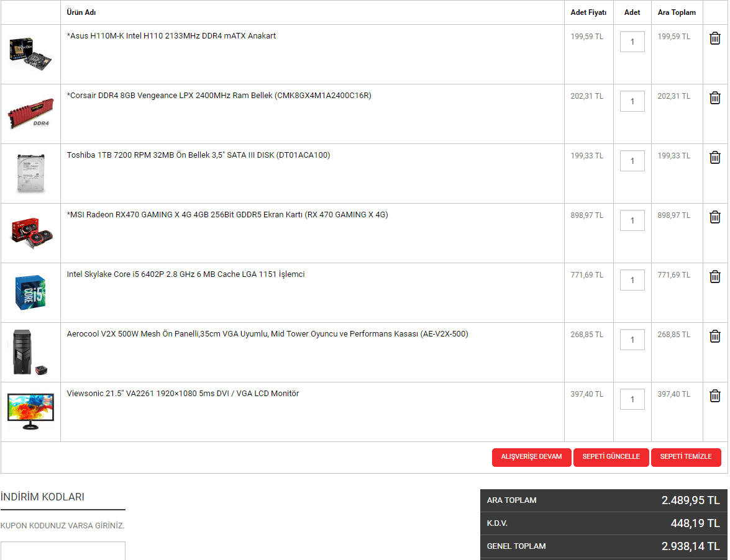Viewport: 730px width, 560px height.
Task: Click quantity field for Corsair DDR4 RAM
Action: pos(632,101)
